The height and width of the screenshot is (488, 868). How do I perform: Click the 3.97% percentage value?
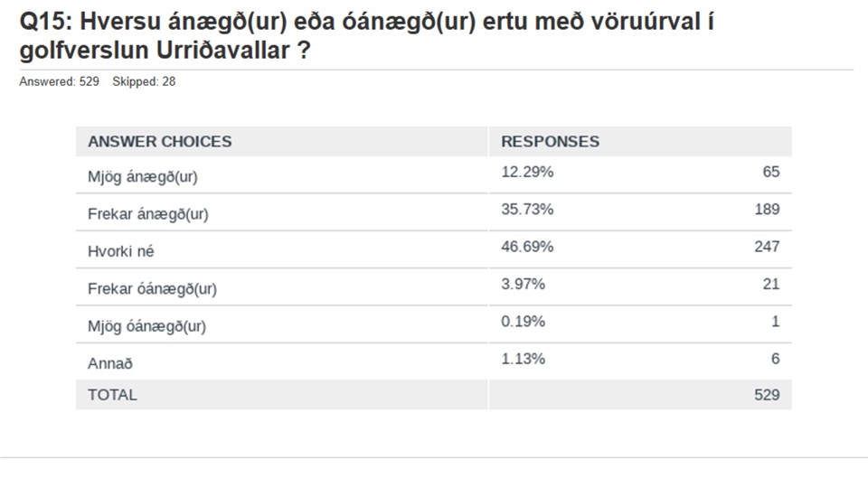[x=524, y=284]
